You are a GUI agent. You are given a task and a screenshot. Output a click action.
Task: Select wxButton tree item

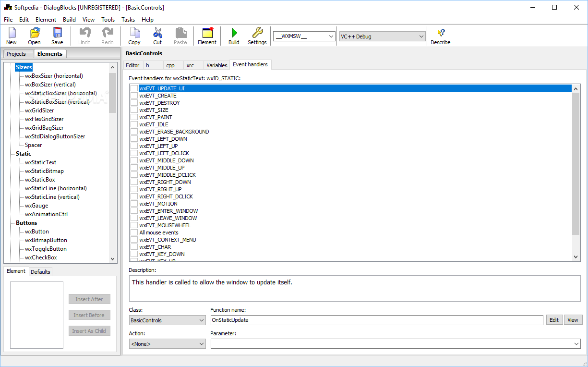click(x=37, y=232)
